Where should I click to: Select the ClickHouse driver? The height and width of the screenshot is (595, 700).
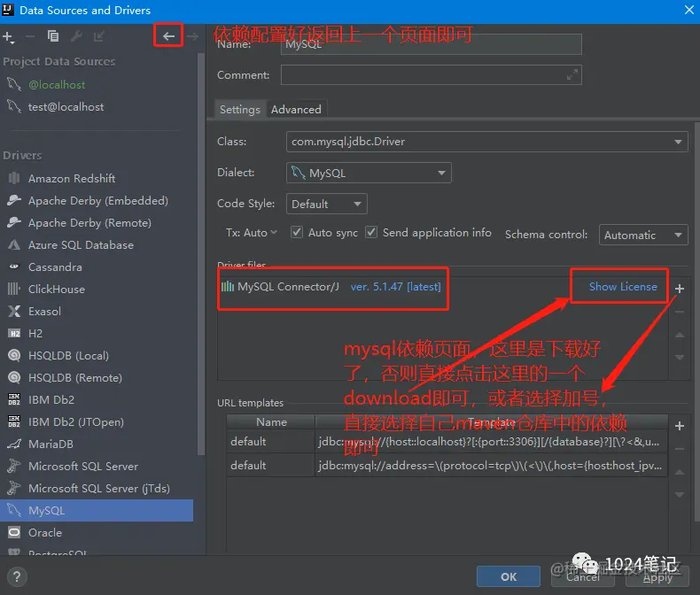pos(97,289)
